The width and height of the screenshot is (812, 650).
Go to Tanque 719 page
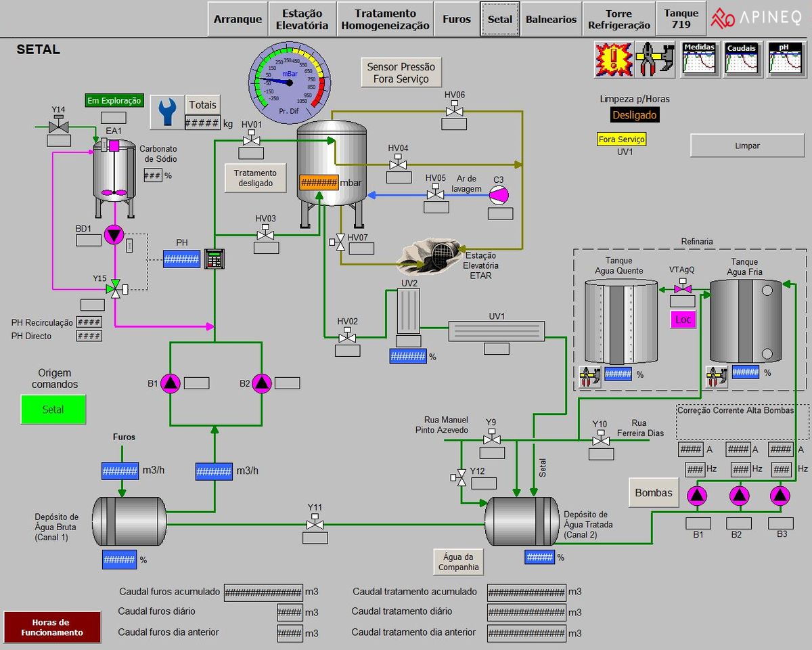point(681,18)
